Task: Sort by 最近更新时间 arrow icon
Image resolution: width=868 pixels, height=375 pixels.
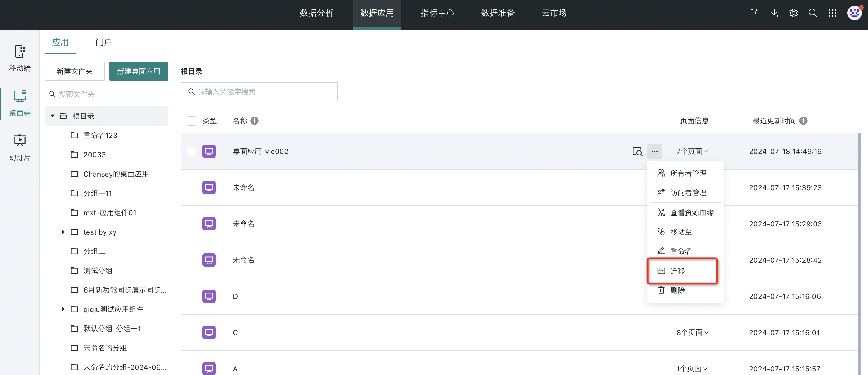Action: [x=803, y=121]
